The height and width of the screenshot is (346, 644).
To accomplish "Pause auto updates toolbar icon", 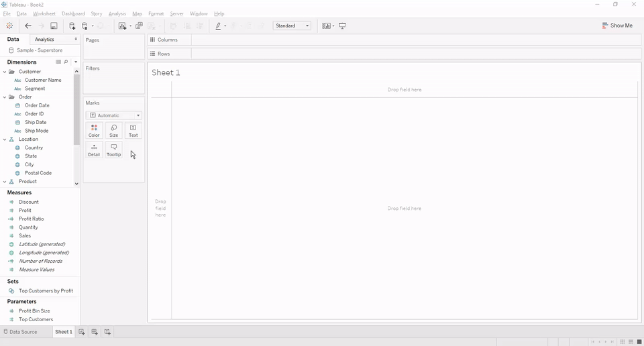I will (85, 26).
